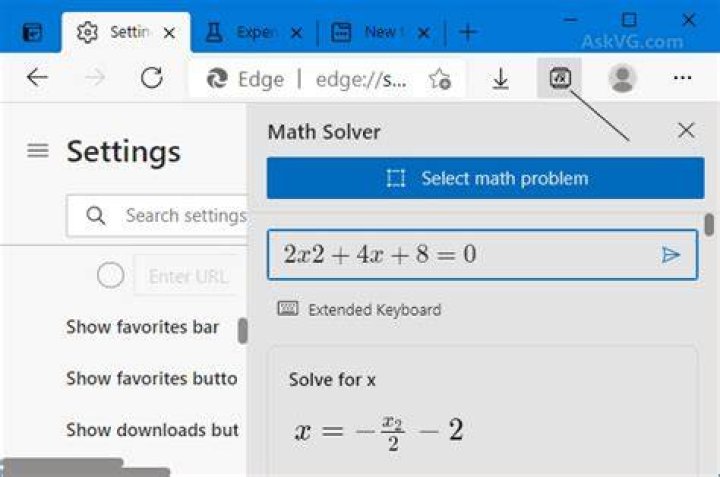720x477 pixels.
Task: Open the user profile avatar
Action: 622,78
